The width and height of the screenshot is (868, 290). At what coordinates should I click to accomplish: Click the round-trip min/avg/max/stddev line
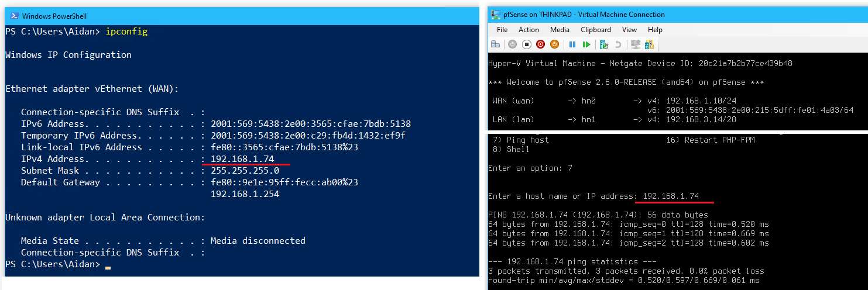624,280
